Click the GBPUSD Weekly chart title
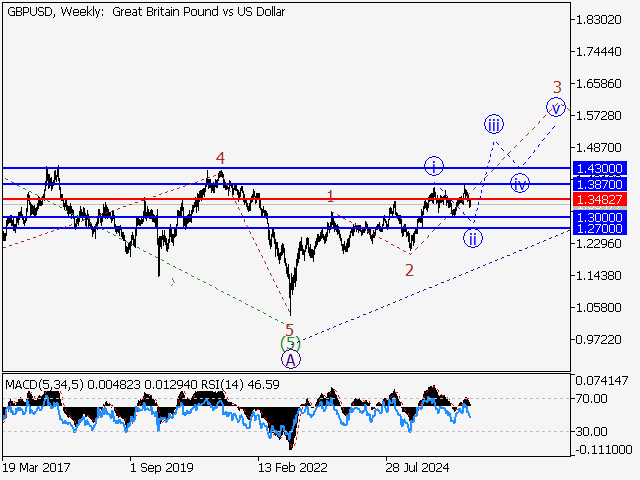Screen dimensions: 640x480 (x=144, y=12)
